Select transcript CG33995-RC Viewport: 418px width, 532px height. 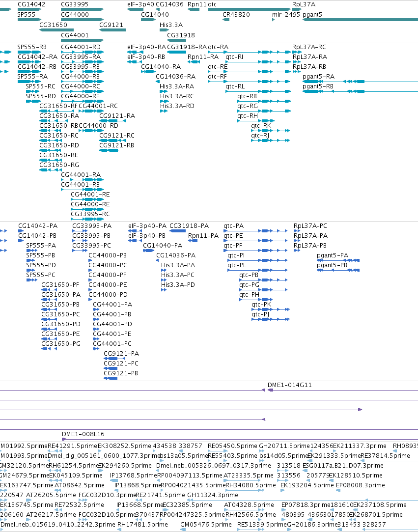point(90,215)
